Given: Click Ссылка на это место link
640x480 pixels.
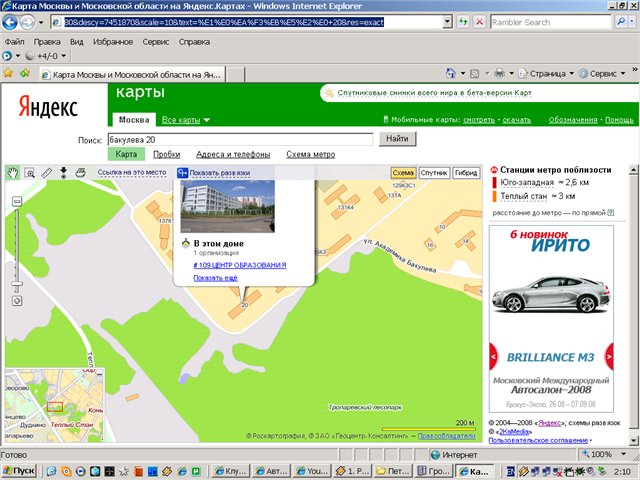Looking at the screenshot, I should [x=132, y=173].
